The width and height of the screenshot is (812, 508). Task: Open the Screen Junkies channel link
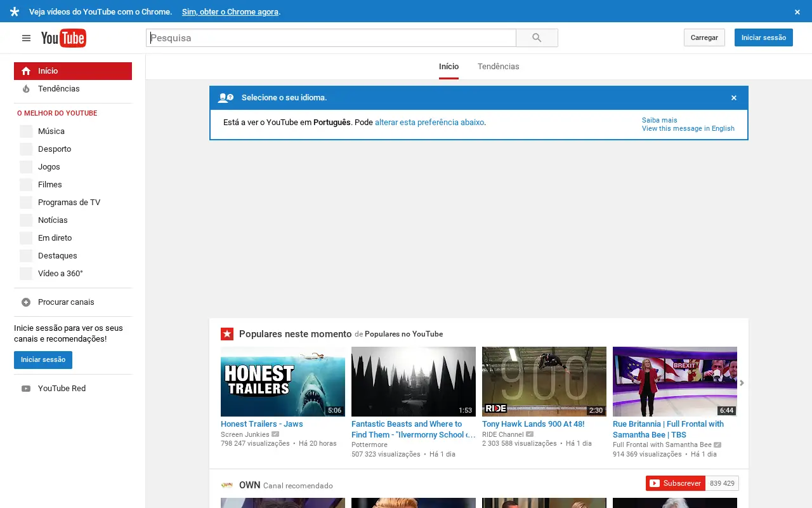(245, 435)
